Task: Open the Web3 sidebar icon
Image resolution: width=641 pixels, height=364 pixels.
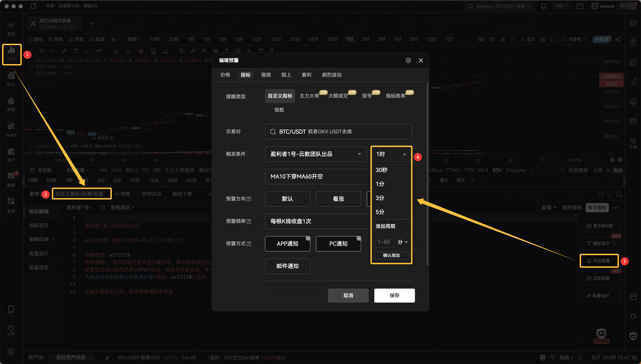Action: tap(11, 130)
